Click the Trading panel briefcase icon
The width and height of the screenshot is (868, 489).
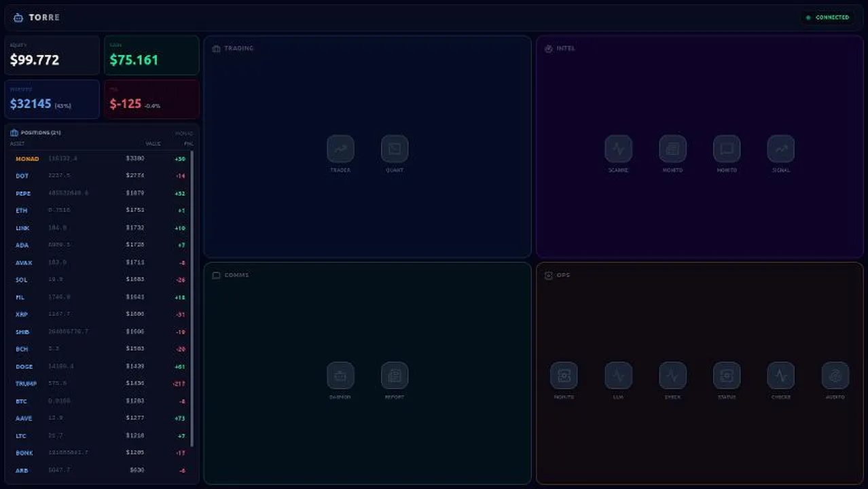(x=216, y=48)
